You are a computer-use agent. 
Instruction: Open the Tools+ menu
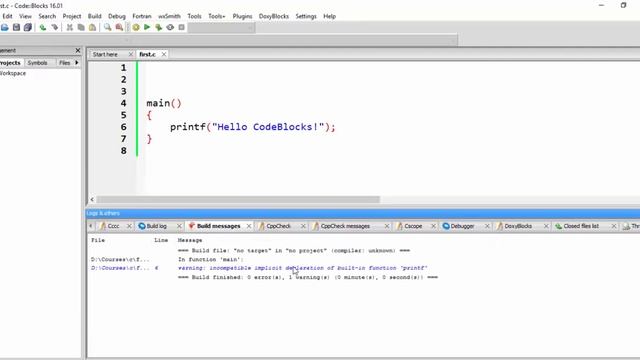[x=217, y=16]
